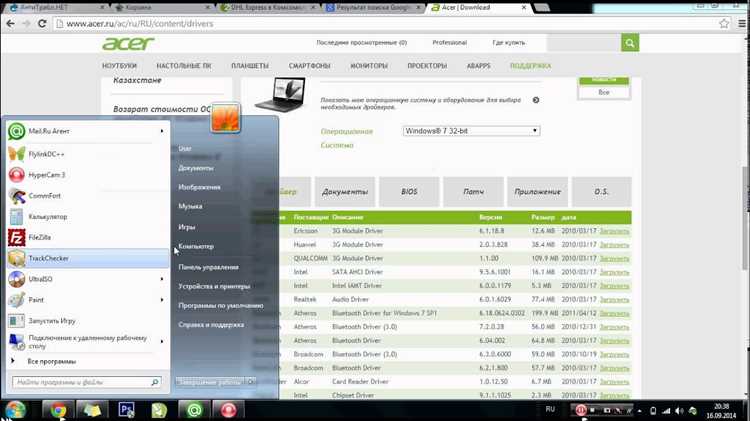The width and height of the screenshot is (750, 421).
Task: Open the shutdown options arrow beside Завершение работы
Action: pos(251,382)
